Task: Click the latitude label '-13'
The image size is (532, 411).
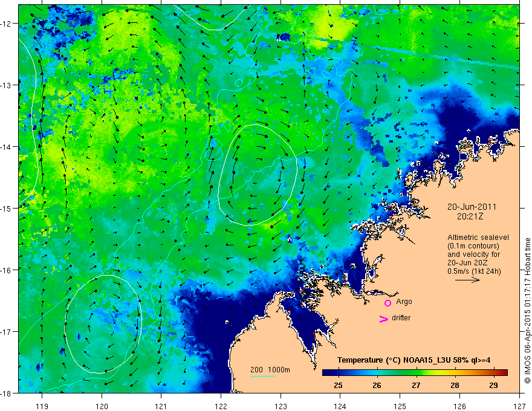Action: 6,85
